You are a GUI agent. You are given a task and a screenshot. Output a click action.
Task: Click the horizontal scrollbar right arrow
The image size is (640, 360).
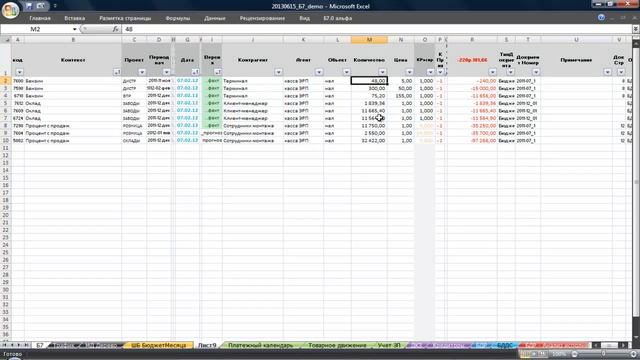tap(623, 345)
